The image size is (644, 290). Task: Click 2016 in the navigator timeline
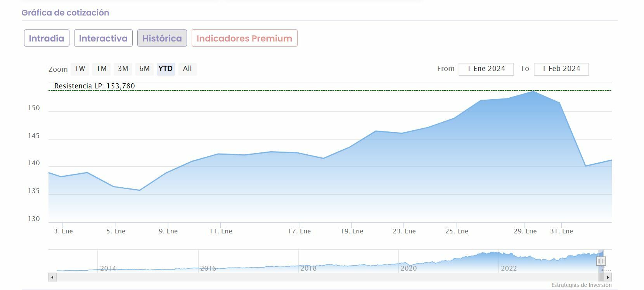pyautogui.click(x=208, y=268)
